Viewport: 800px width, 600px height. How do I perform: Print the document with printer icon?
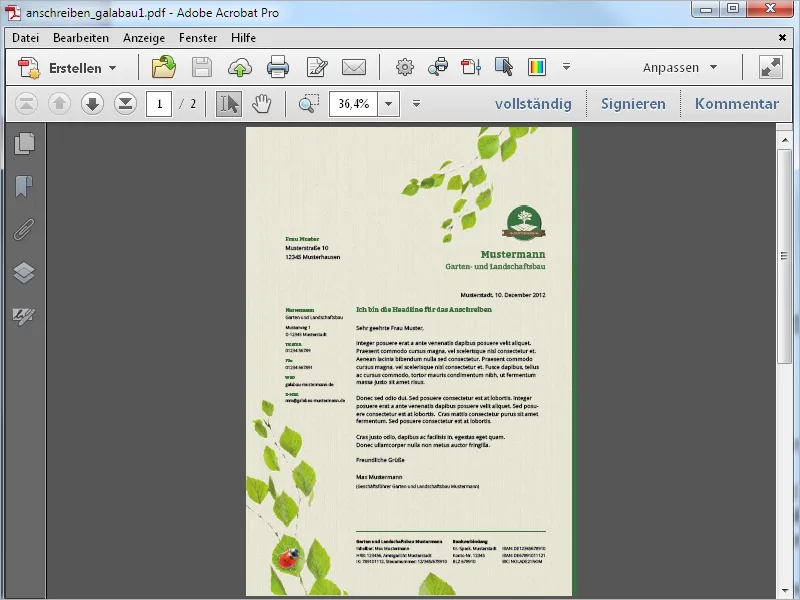tap(278, 67)
